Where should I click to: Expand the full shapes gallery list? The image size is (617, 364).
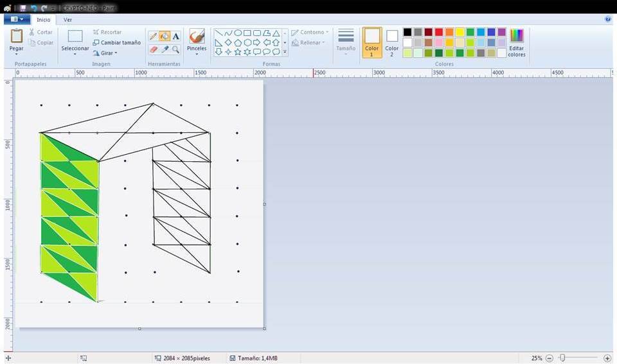tap(285, 52)
